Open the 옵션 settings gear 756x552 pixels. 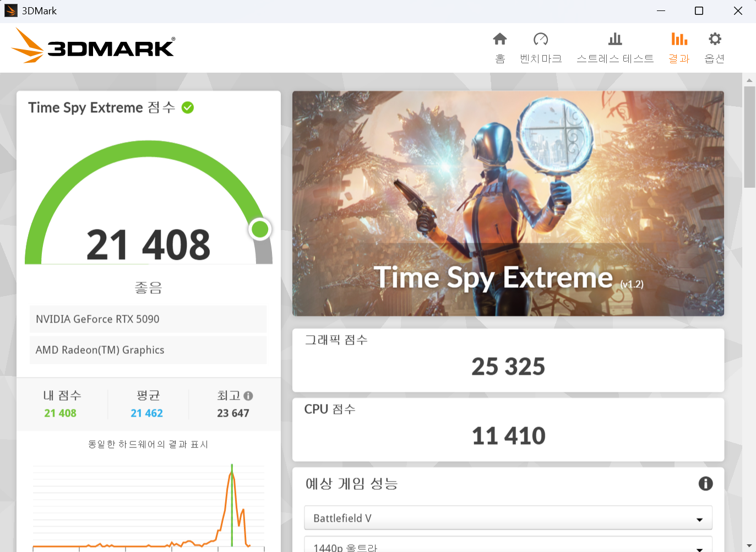[714, 47]
